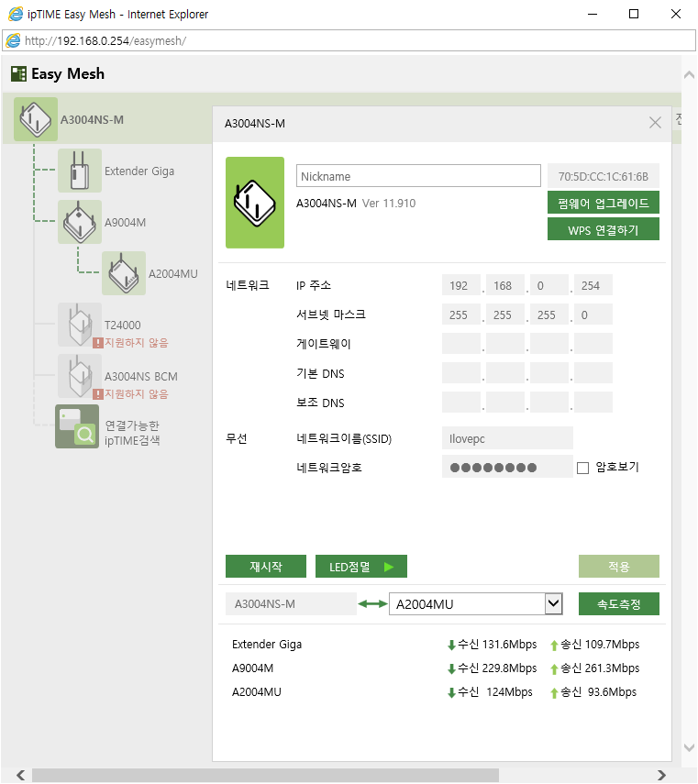Click the source device field A3004NS-M
698x784 pixels.
click(x=291, y=604)
